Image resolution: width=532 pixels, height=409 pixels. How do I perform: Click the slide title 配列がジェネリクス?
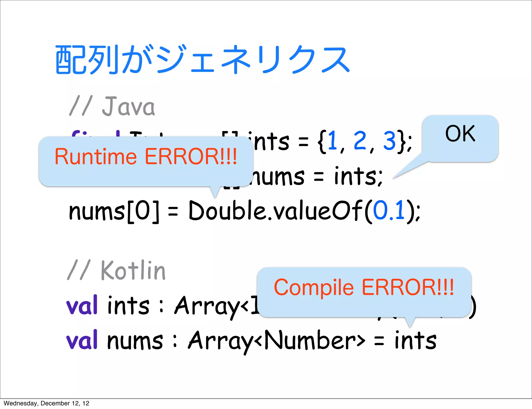(202, 59)
